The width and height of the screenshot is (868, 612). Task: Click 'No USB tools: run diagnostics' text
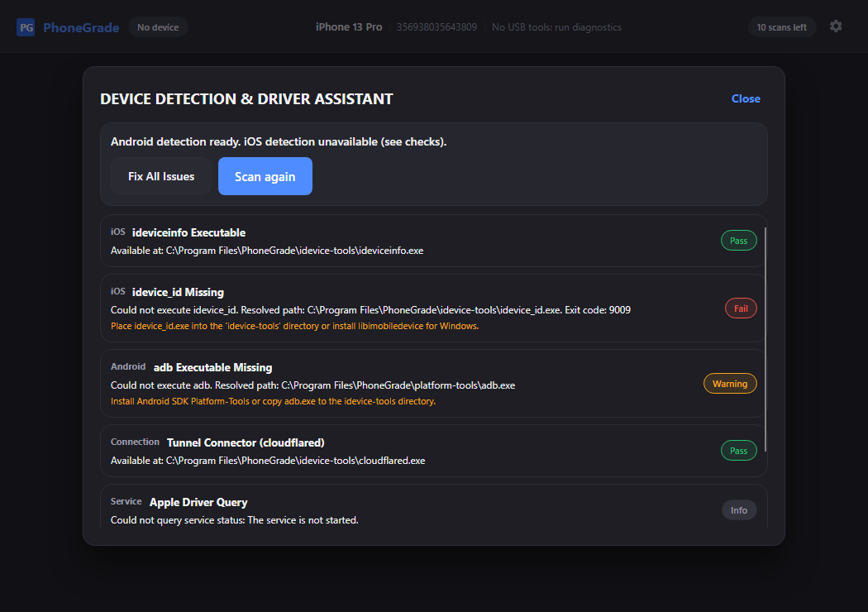(x=556, y=27)
